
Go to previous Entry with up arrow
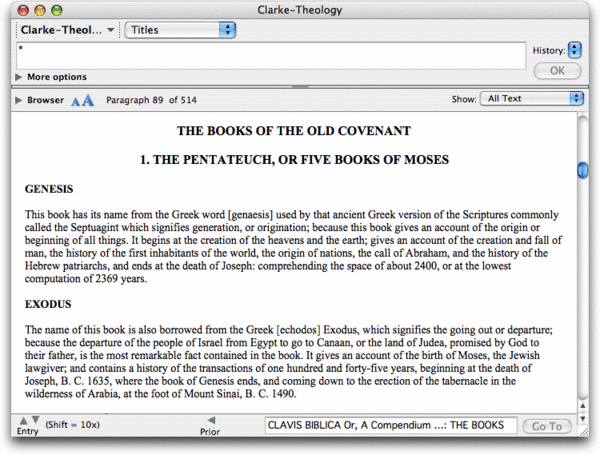[23, 421]
